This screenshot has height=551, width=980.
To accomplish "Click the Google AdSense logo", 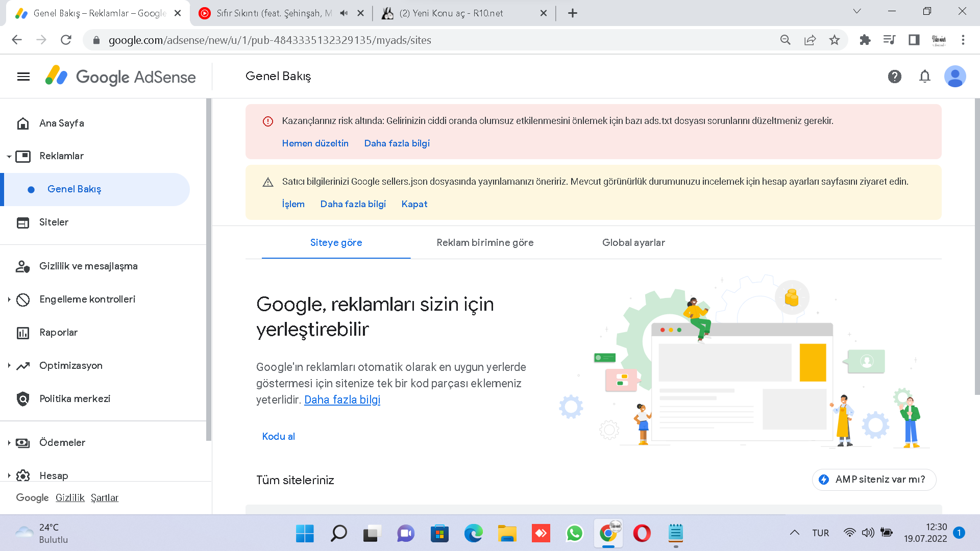I will pyautogui.click(x=120, y=77).
